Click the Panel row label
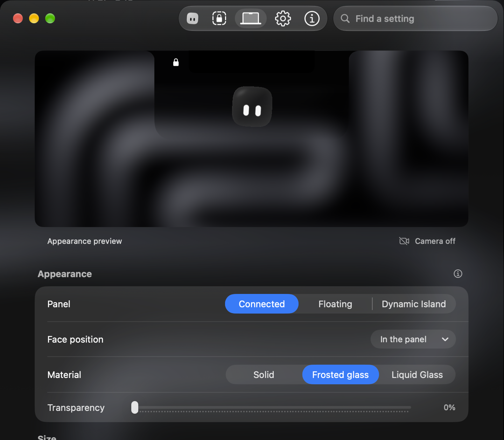This screenshot has height=440, width=504. coord(59,304)
